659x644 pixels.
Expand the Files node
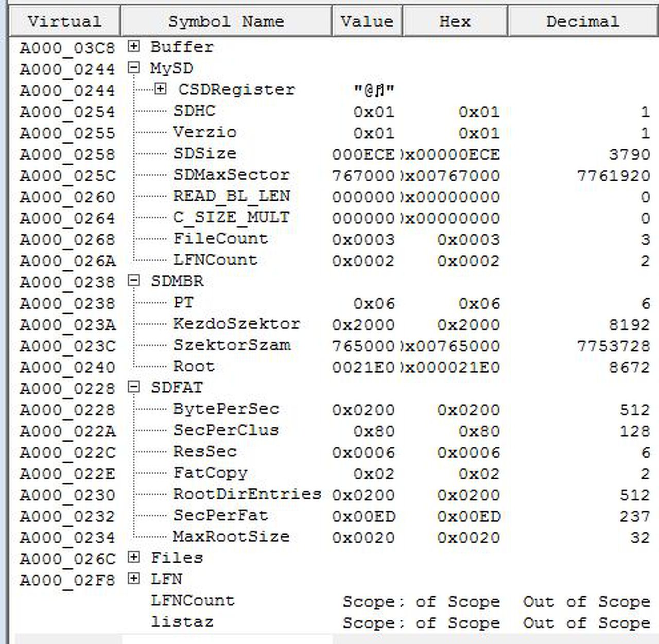pos(134,557)
